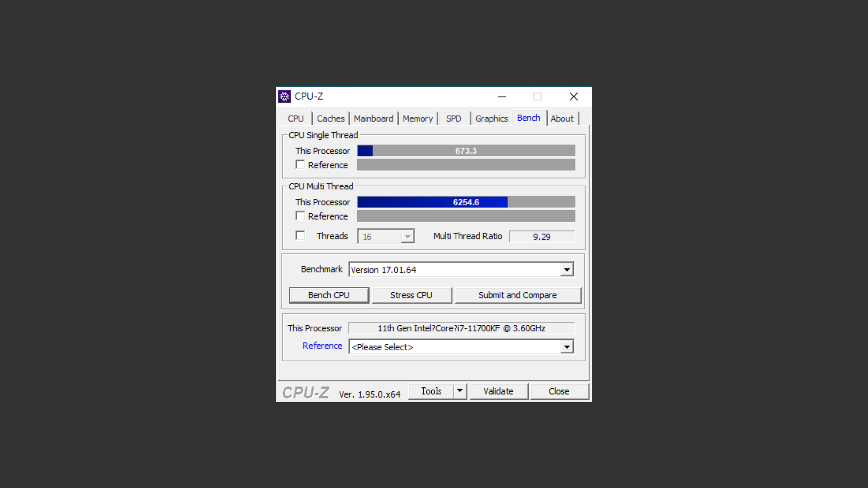Open the Reference processor dropdown
868x488 pixels.
click(x=566, y=347)
